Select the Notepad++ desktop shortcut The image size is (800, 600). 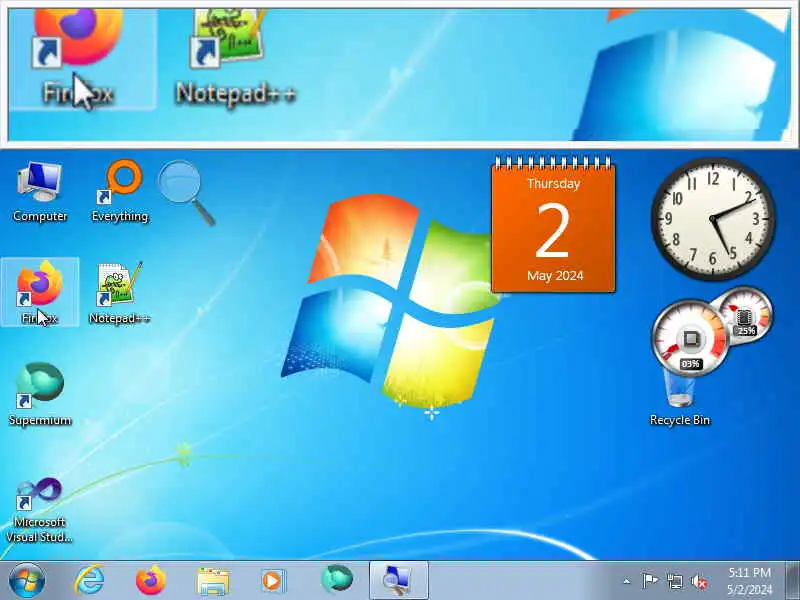click(119, 293)
